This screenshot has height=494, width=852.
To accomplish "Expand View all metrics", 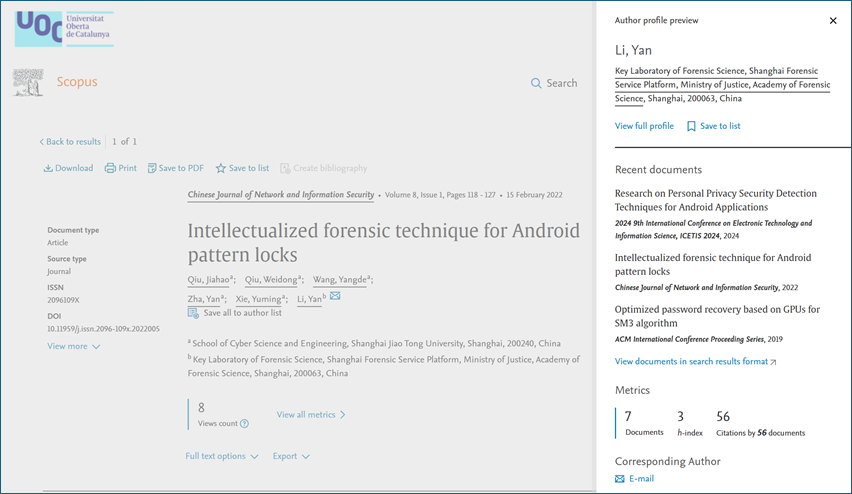I will pyautogui.click(x=311, y=414).
